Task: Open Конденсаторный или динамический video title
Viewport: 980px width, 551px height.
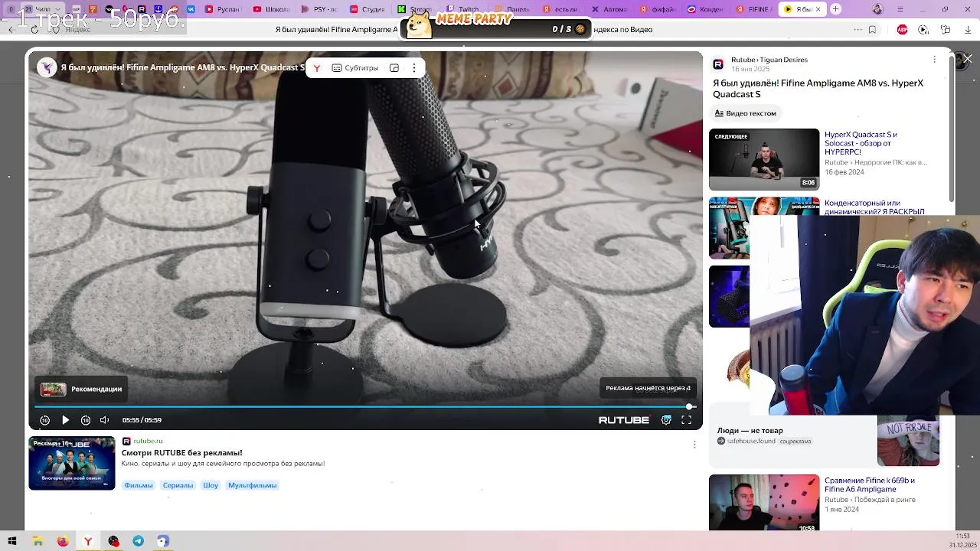Action: click(874, 207)
